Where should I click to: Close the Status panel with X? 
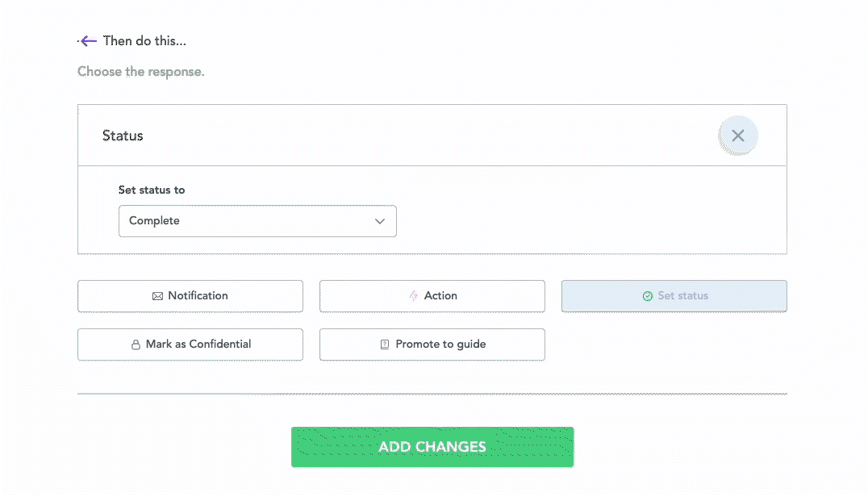click(x=737, y=136)
